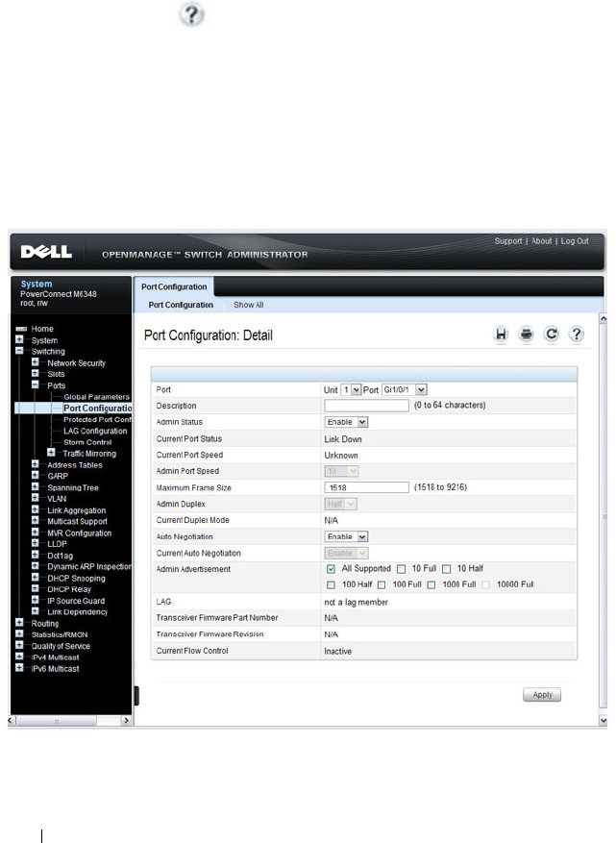Expand the VLAN tree node
This screenshot has height=843, width=616.
click(x=36, y=498)
